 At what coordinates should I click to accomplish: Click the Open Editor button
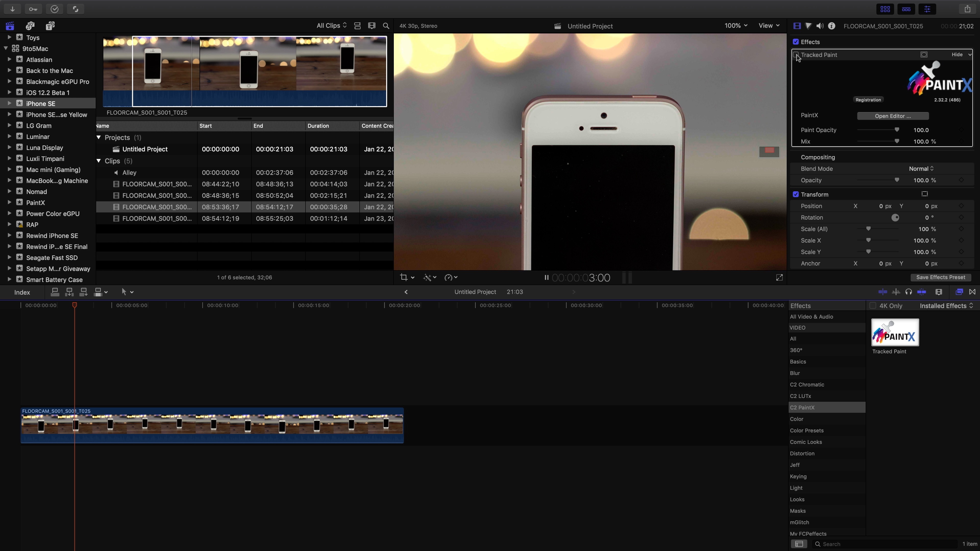click(892, 116)
